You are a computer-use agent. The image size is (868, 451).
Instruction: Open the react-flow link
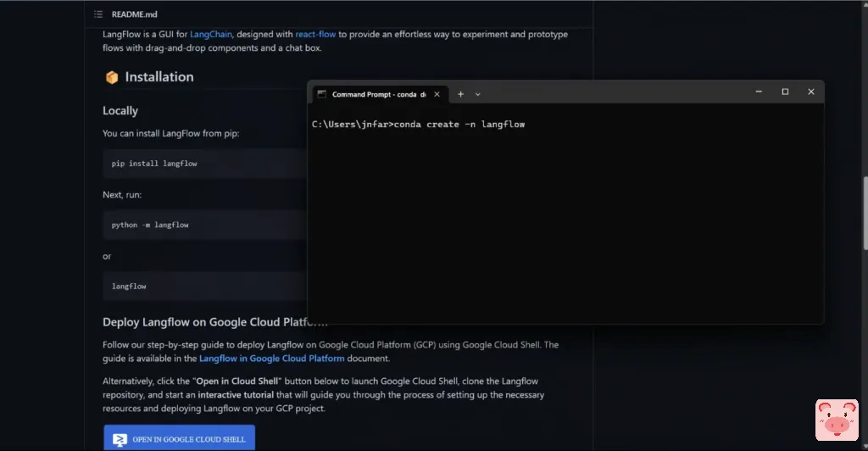click(315, 34)
